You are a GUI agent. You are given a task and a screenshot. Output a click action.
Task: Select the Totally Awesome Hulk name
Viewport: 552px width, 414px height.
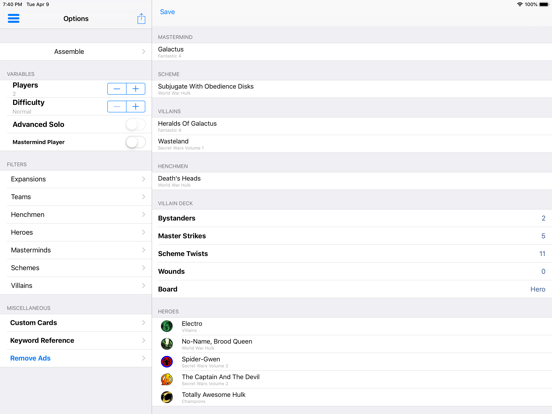[x=213, y=395]
